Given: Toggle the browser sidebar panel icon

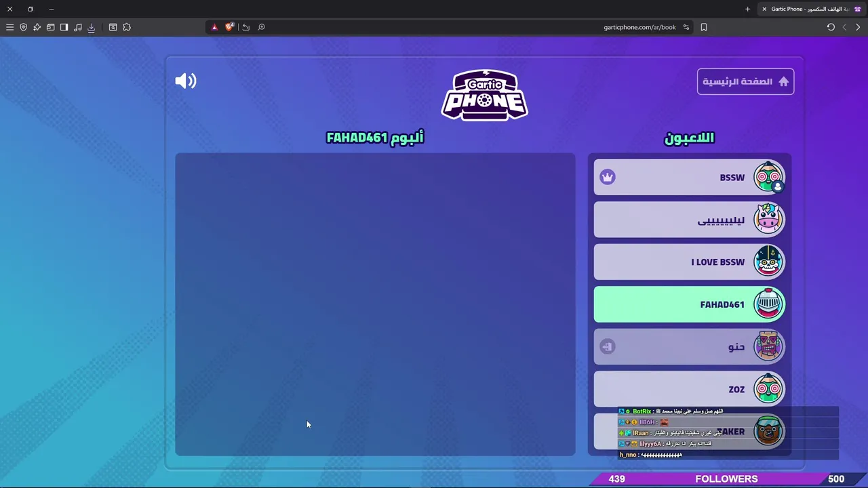Looking at the screenshot, I should point(64,27).
